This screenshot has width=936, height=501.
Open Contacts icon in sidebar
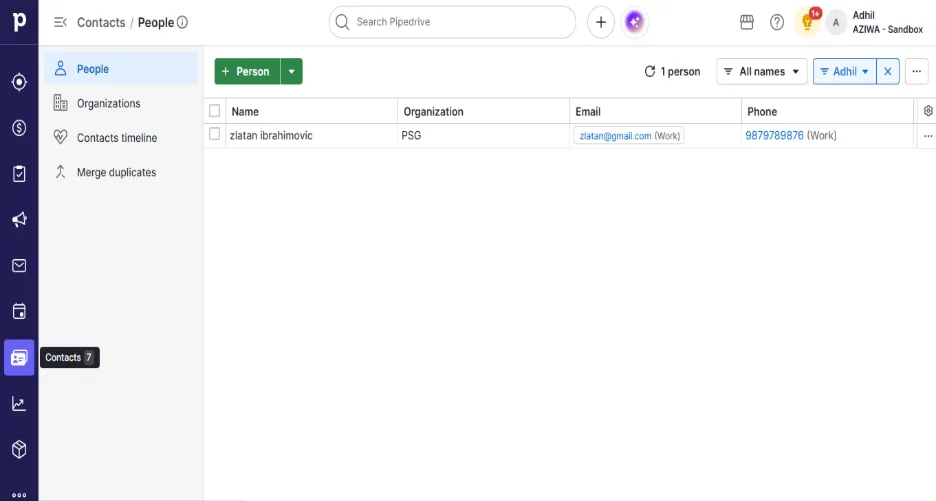coord(19,358)
